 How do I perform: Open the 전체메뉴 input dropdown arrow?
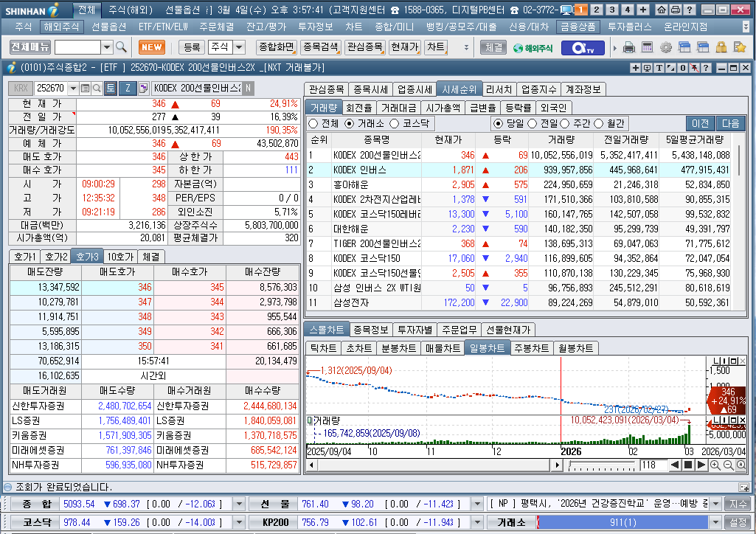coord(107,47)
